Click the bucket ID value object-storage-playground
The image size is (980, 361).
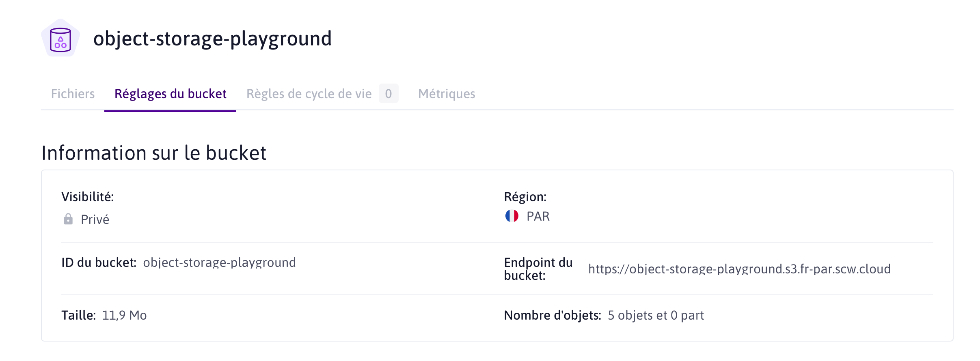219,262
